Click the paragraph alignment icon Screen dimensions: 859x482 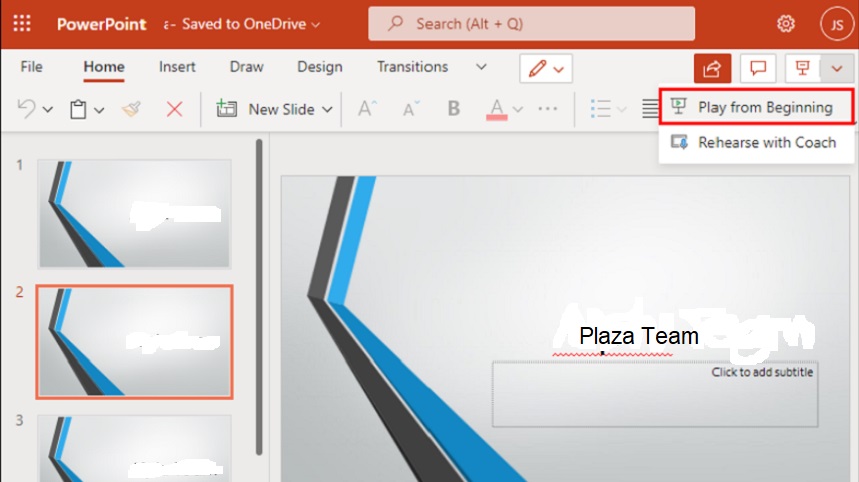tap(650, 108)
